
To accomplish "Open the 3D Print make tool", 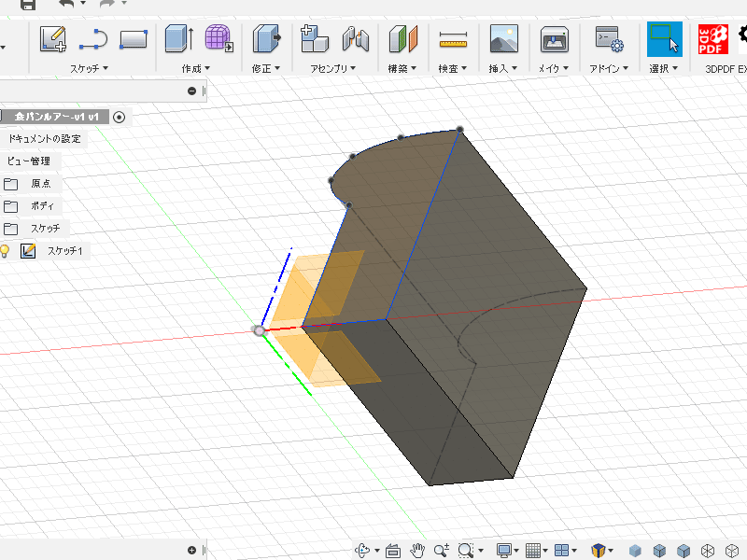I will coord(554,39).
